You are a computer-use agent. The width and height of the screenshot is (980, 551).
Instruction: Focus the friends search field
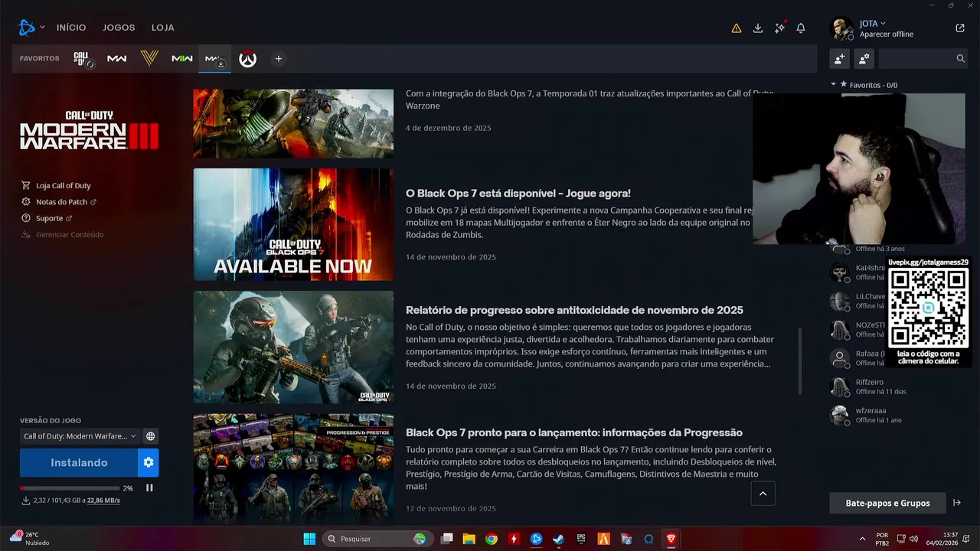pos(923,58)
